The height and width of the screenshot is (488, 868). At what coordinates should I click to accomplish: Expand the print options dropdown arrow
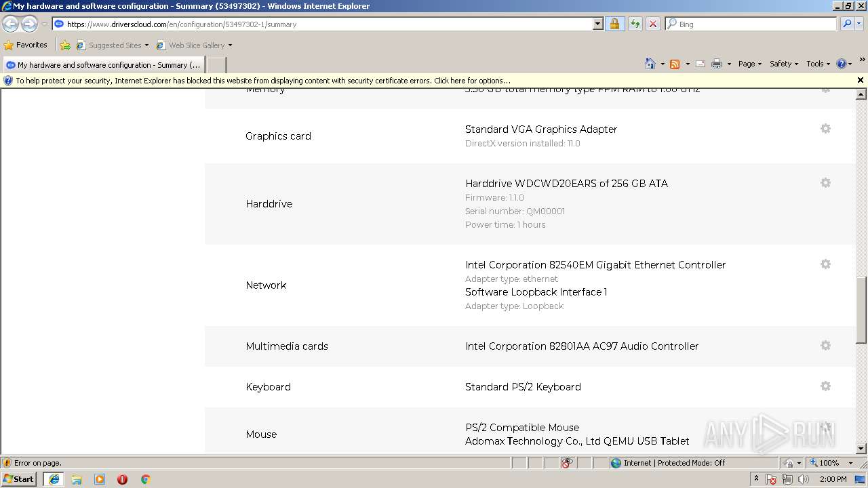729,64
